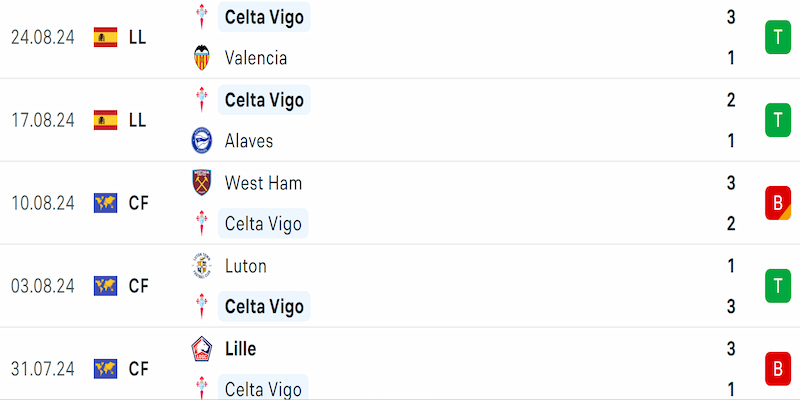Screen dimensions: 800x400
Task: Click green T badge for Valencia match
Action: click(x=778, y=37)
